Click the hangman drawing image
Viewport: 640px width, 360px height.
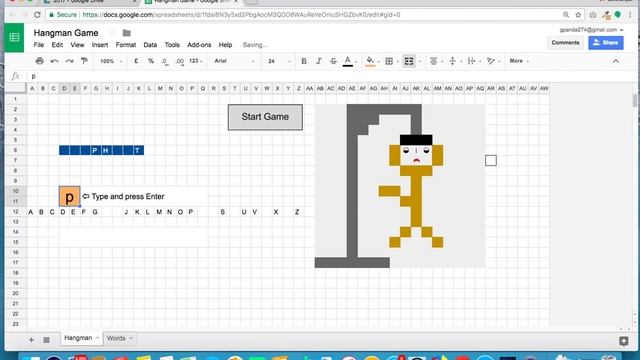tap(400, 186)
